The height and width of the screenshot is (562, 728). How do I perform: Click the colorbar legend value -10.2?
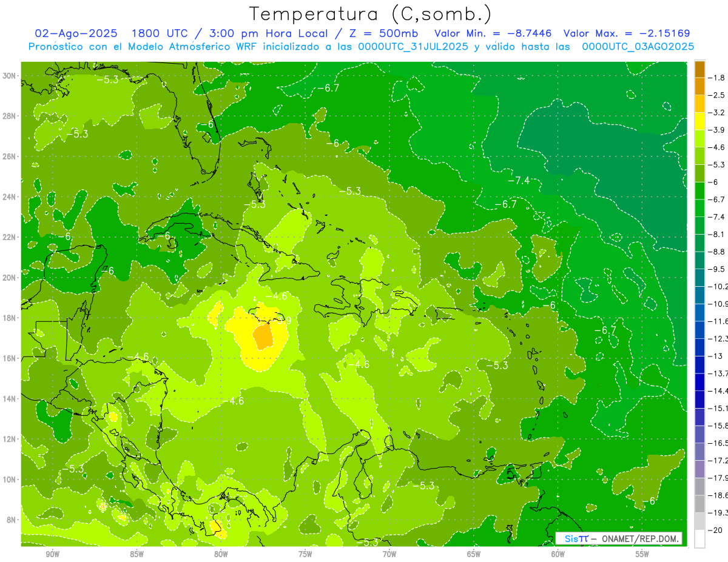718,286
